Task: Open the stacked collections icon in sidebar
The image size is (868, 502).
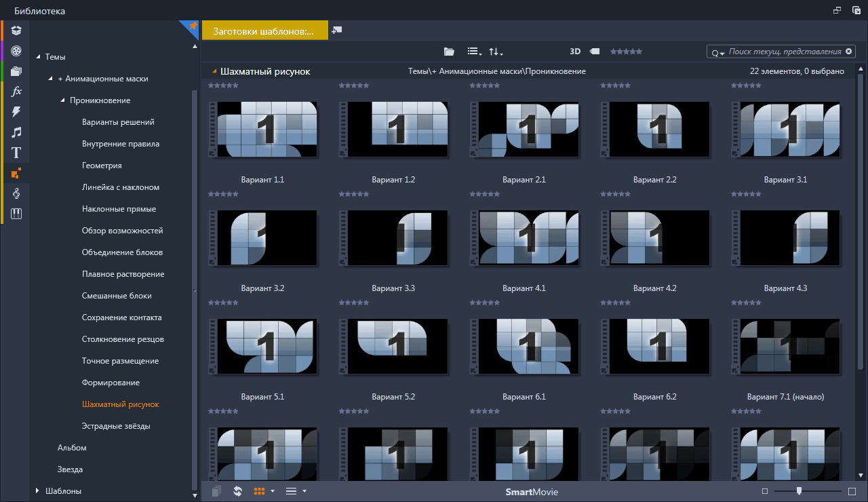Action: click(x=16, y=71)
